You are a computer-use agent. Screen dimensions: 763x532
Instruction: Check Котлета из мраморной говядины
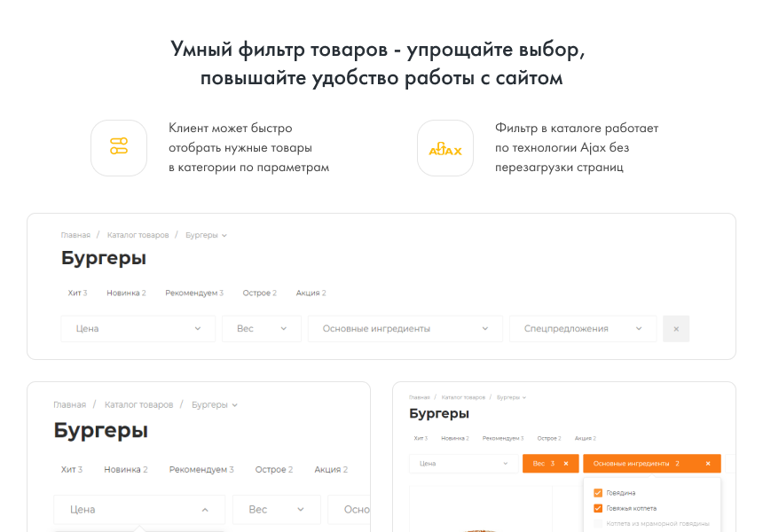click(597, 523)
